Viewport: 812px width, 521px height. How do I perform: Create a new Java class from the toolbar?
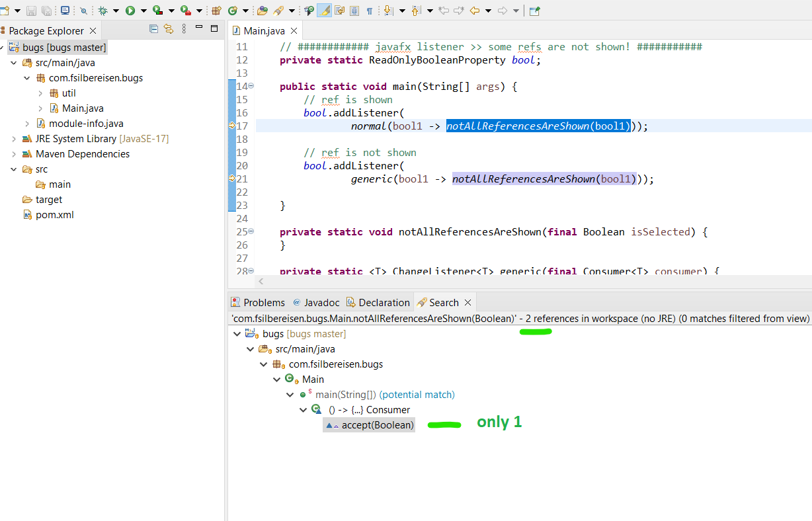pyautogui.click(x=232, y=10)
